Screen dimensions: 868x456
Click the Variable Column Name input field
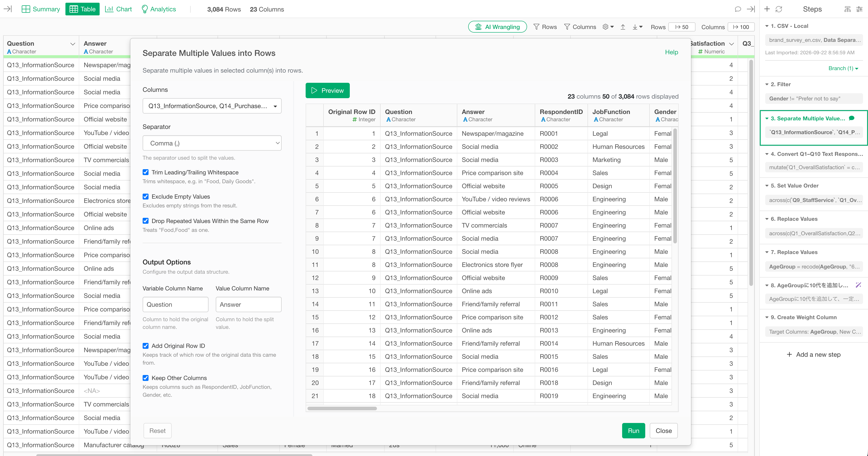(x=175, y=304)
